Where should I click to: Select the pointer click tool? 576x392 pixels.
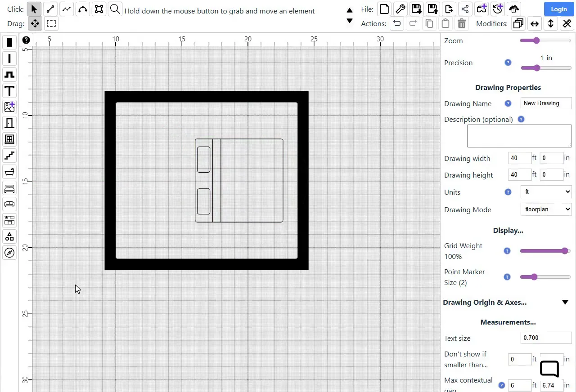pos(34,9)
